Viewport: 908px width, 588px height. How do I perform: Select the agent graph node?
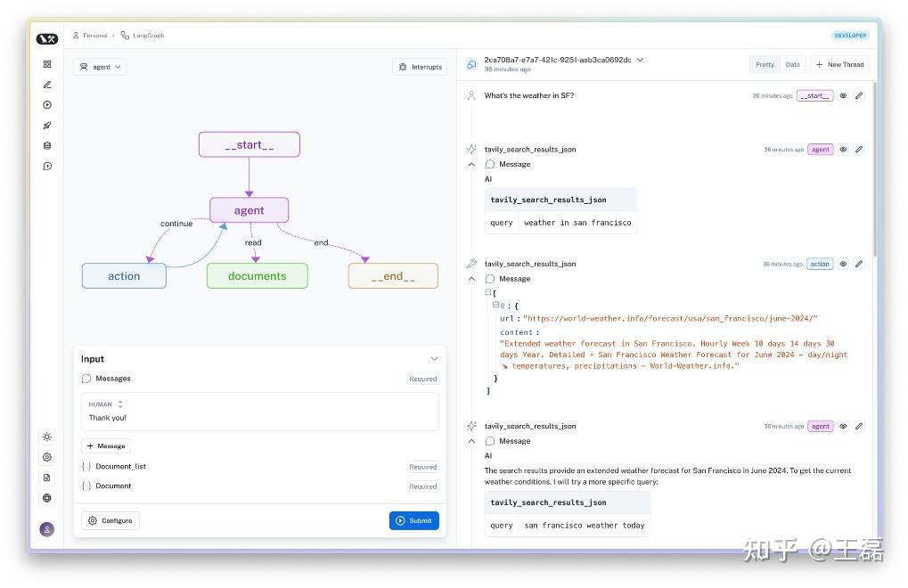pyautogui.click(x=249, y=210)
